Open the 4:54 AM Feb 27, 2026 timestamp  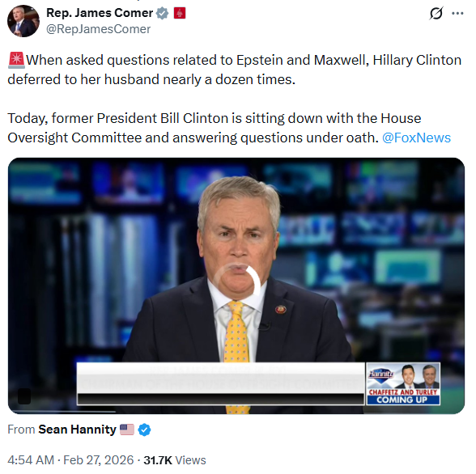[x=70, y=460]
